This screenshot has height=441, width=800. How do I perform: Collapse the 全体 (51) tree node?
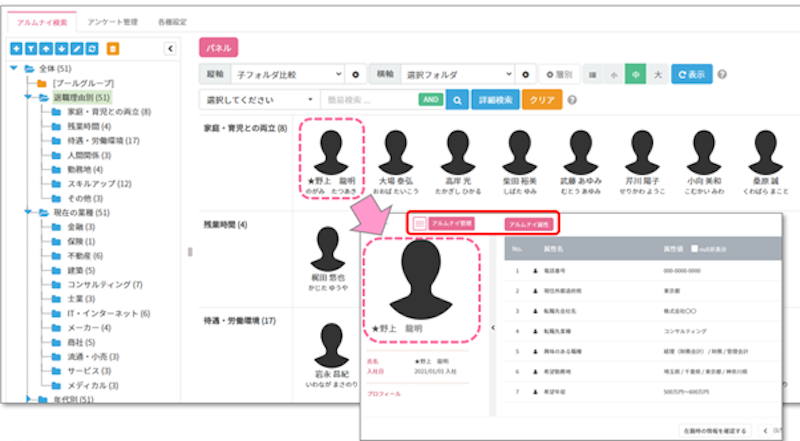[x=14, y=69]
